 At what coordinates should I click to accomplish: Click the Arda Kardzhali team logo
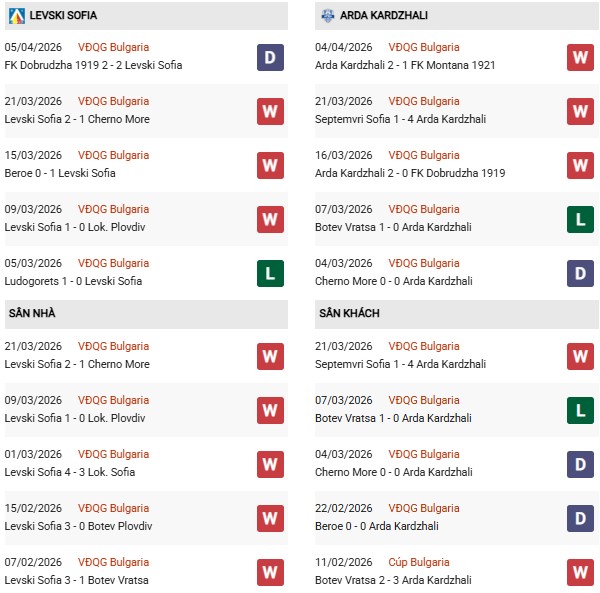click(x=328, y=16)
